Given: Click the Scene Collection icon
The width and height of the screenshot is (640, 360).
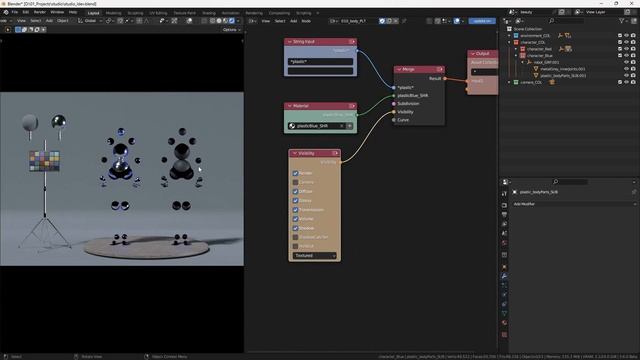Looking at the screenshot, I should click(509, 29).
